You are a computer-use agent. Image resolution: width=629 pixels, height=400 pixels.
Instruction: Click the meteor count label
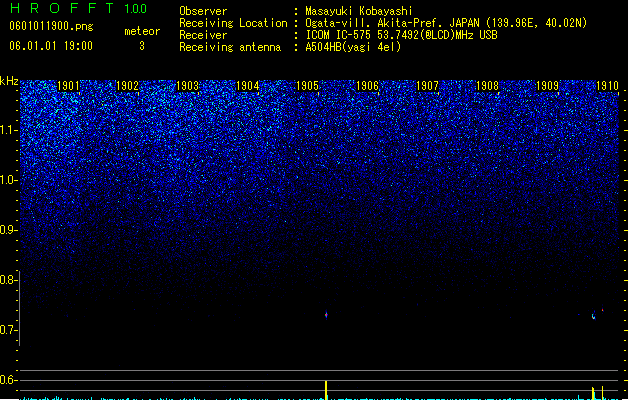[142, 31]
